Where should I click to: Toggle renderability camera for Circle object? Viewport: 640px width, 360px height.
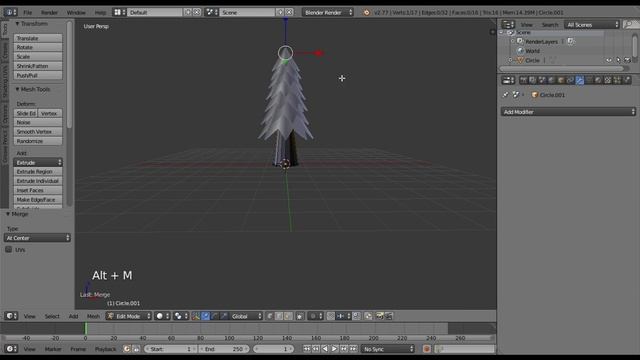coord(627,60)
